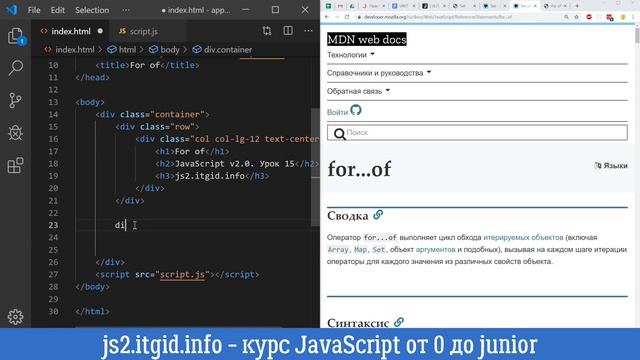This screenshot has width=640, height=360.
Task: Click the Chrome zoom magnifier icon
Action: coord(566,17)
